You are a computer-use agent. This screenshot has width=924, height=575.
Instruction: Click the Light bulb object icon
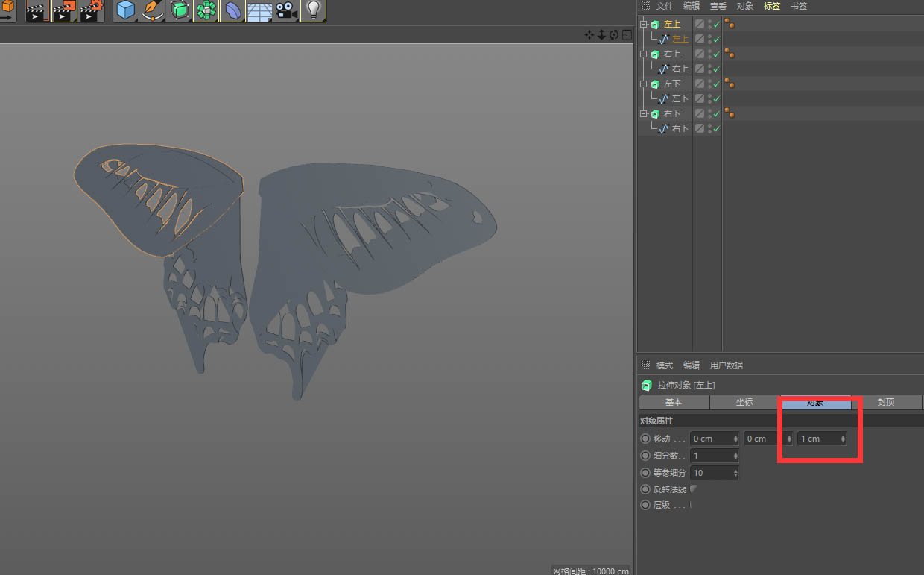(314, 10)
